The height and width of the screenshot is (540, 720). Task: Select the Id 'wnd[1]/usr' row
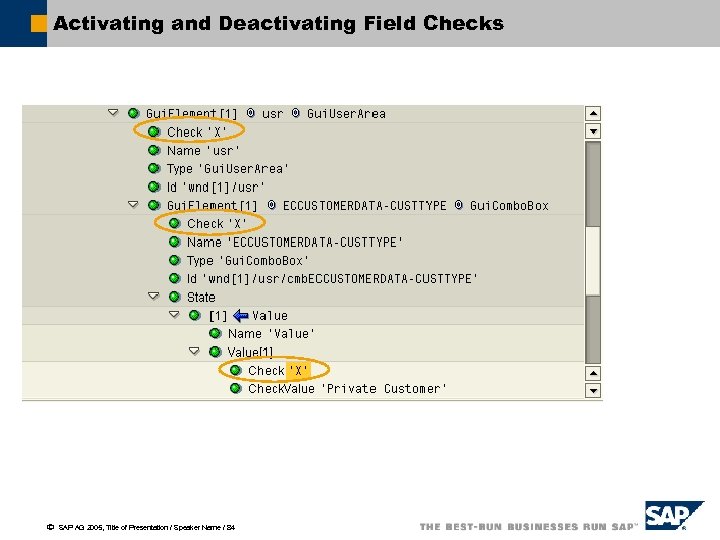tap(216, 187)
